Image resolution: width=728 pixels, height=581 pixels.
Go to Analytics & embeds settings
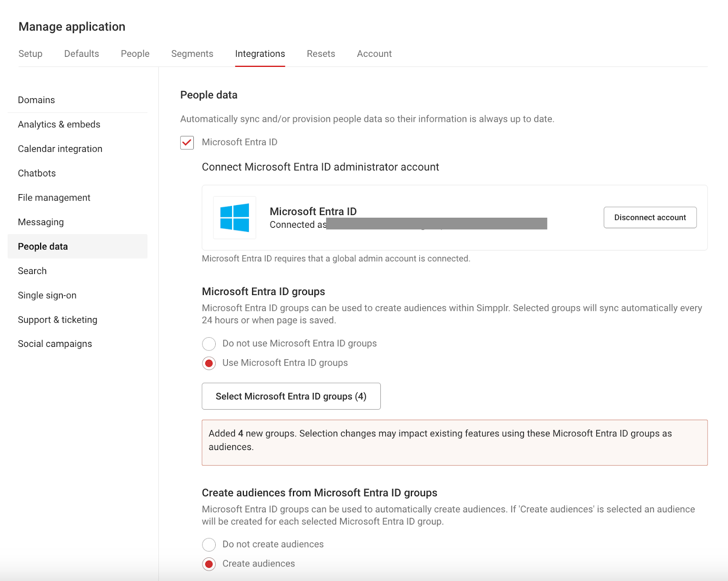pyautogui.click(x=77, y=125)
